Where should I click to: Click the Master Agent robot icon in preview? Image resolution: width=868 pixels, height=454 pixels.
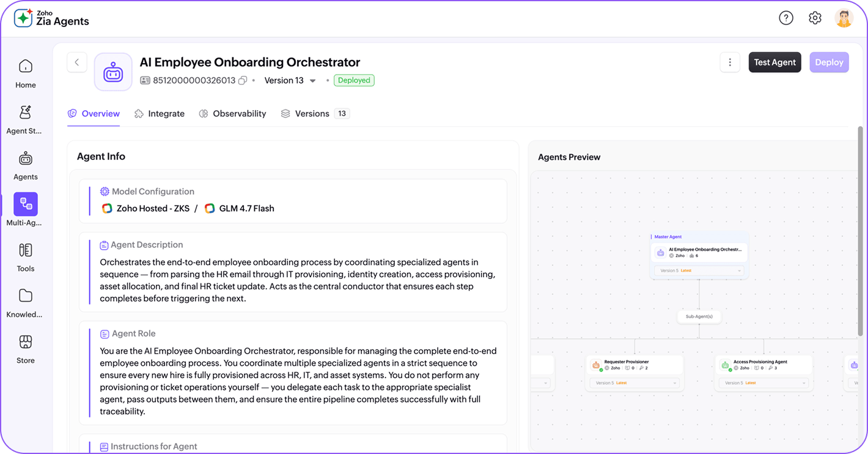pos(661,253)
